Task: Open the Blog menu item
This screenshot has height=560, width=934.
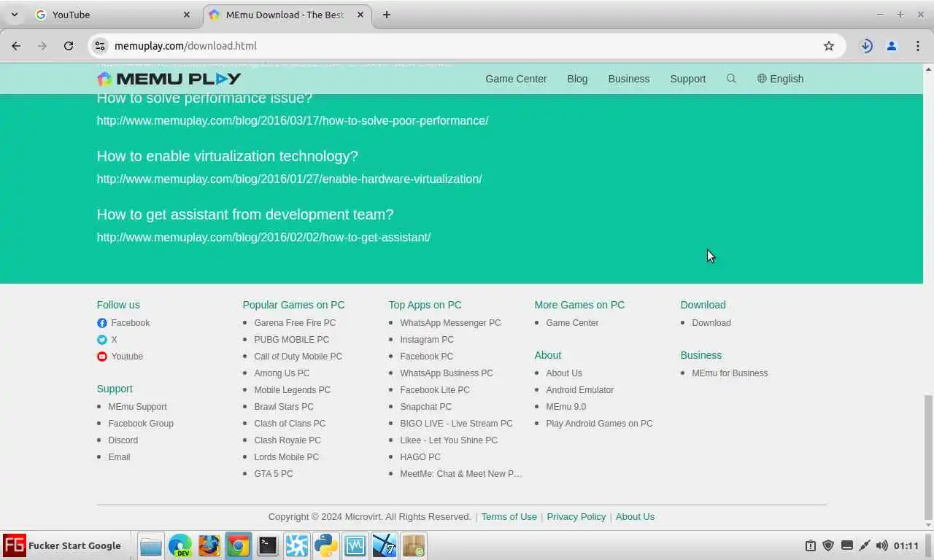Action: pyautogui.click(x=577, y=79)
